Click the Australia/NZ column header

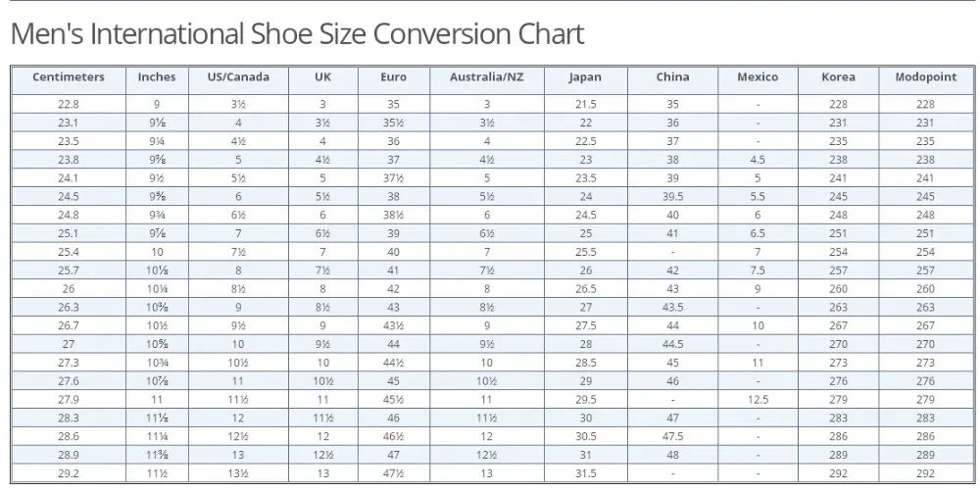click(487, 77)
